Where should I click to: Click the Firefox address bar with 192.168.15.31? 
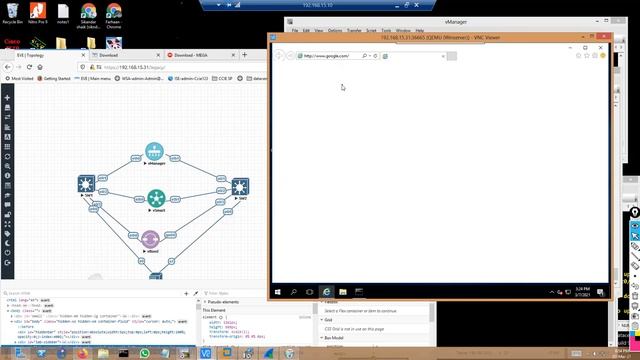click(171, 67)
